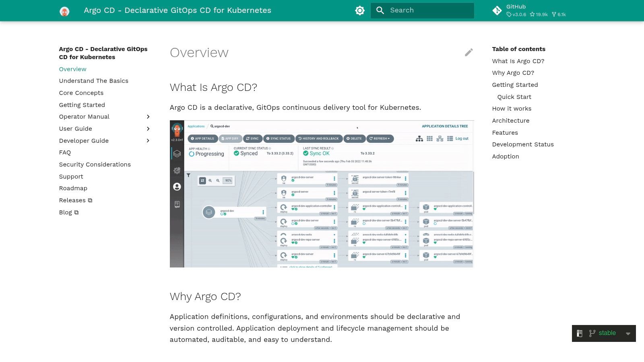The height and width of the screenshot is (362, 644).
Task: Click the header title Argo CD text
Action: point(178,10)
